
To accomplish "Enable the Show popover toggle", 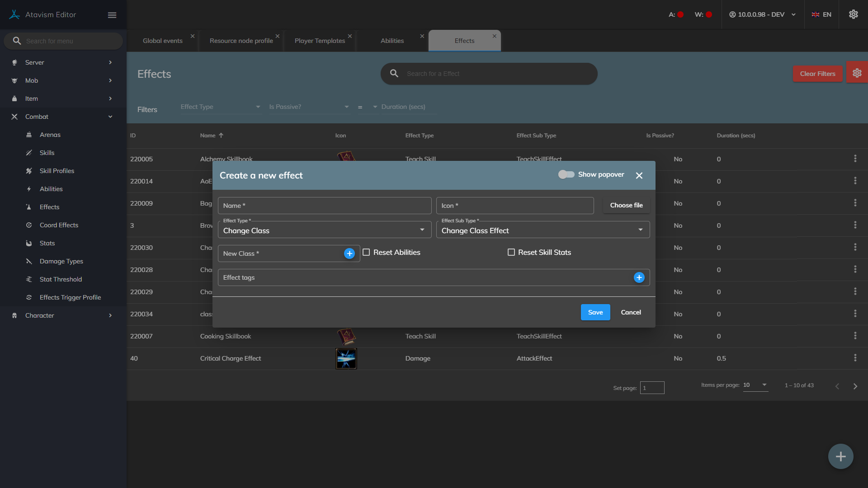I will pyautogui.click(x=566, y=174).
